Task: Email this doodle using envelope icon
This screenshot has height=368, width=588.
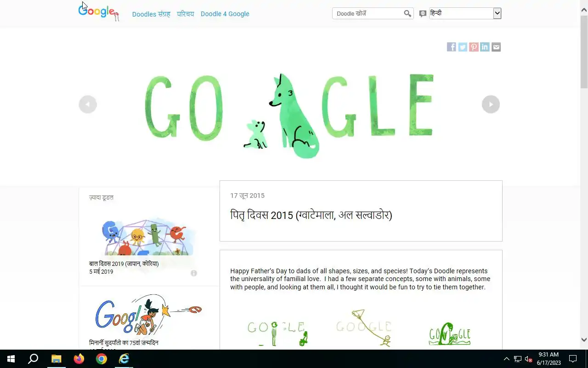Action: (x=496, y=47)
